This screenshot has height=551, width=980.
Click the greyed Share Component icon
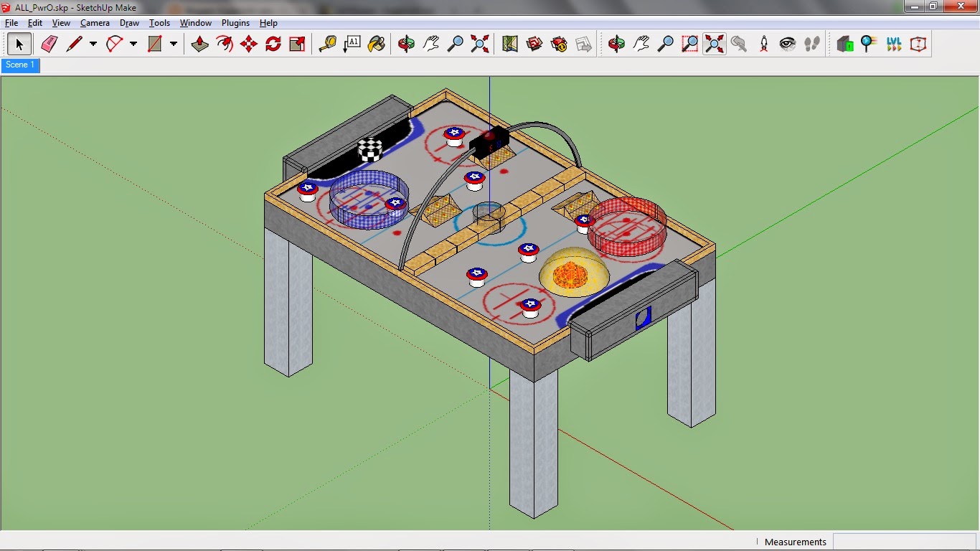coord(583,44)
